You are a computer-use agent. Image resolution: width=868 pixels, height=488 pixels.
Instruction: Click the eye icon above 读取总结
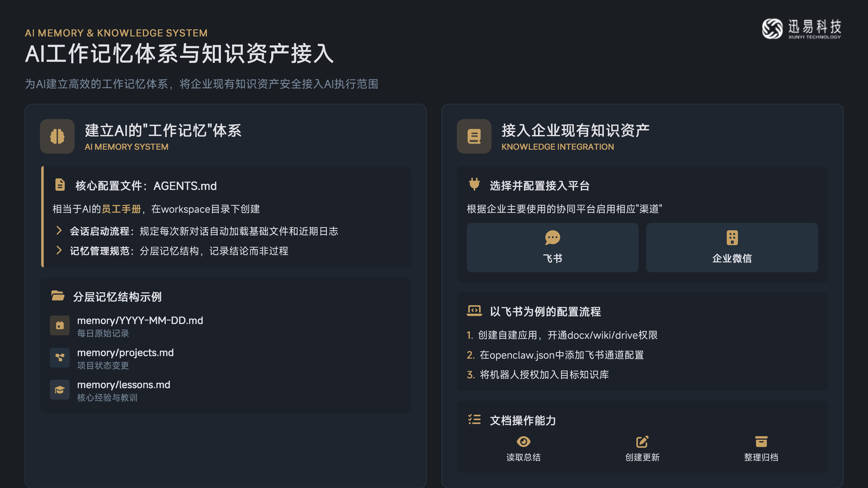523,441
